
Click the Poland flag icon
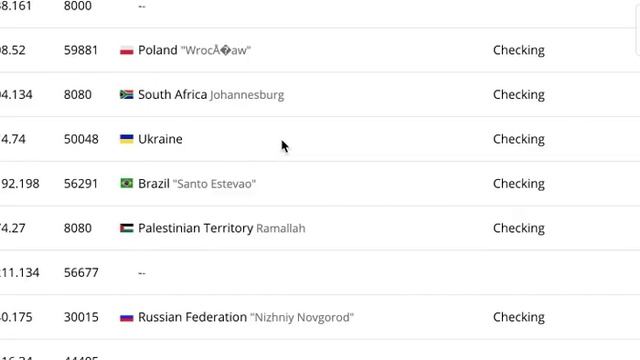127,51
